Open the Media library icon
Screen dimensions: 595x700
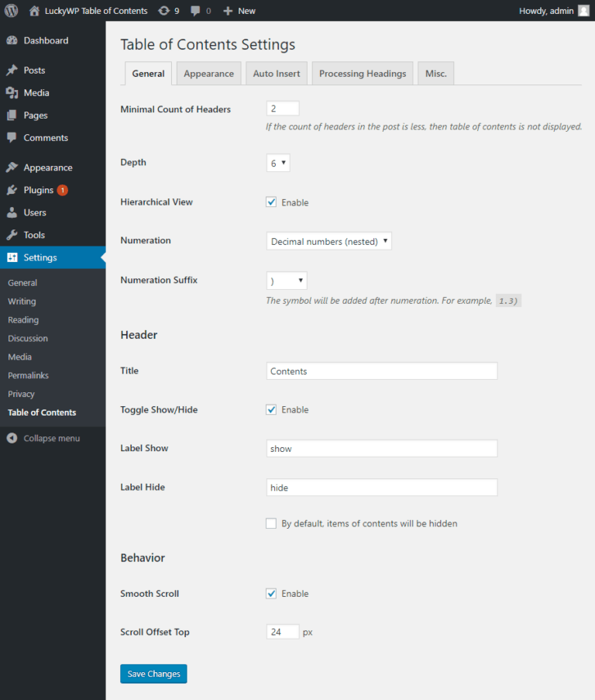(x=14, y=92)
